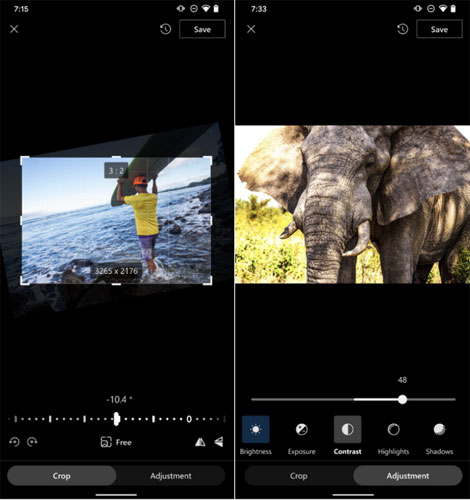
Task: Rotate image counterclockwise icon
Action: click(14, 442)
